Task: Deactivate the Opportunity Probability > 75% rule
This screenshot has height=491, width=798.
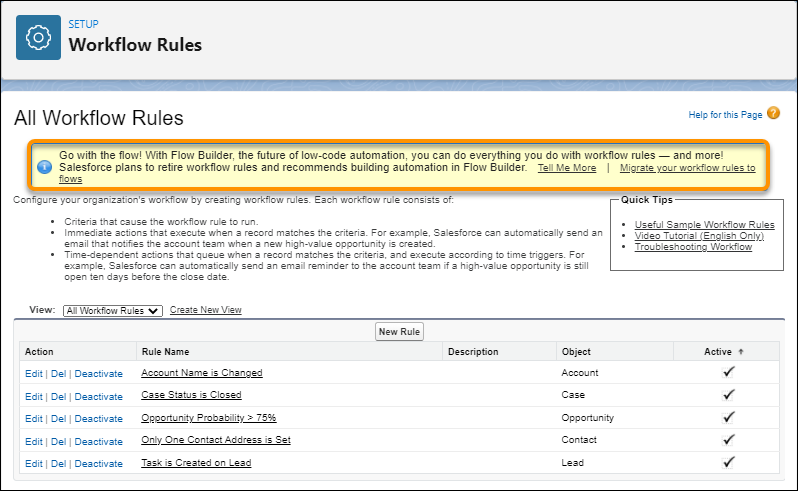Action: pos(98,419)
